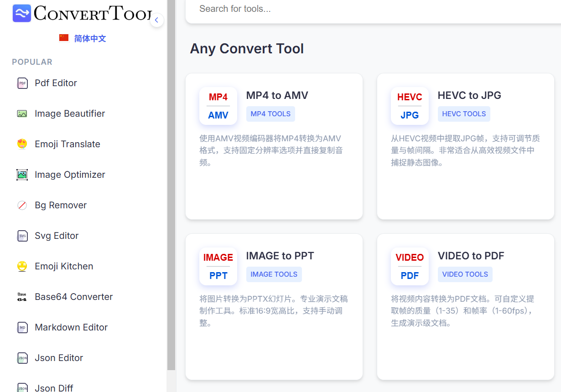Open the Svg Editor icon
The height and width of the screenshot is (392, 561).
click(22, 236)
